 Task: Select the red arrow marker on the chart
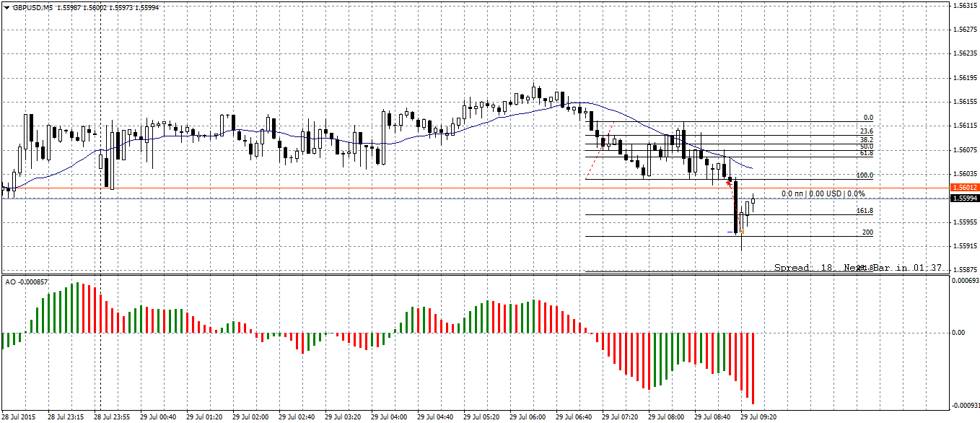tap(729, 183)
